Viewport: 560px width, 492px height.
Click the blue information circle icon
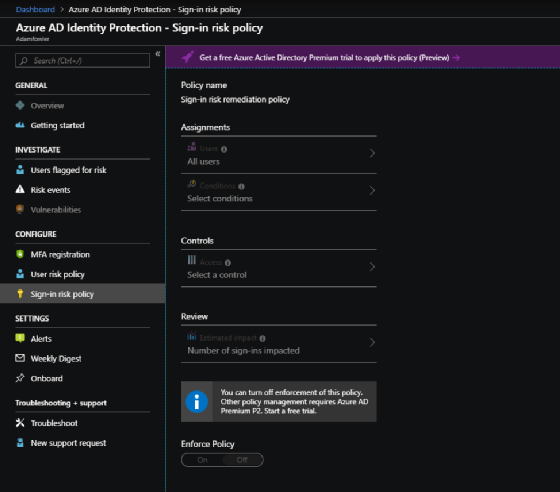[196, 402]
